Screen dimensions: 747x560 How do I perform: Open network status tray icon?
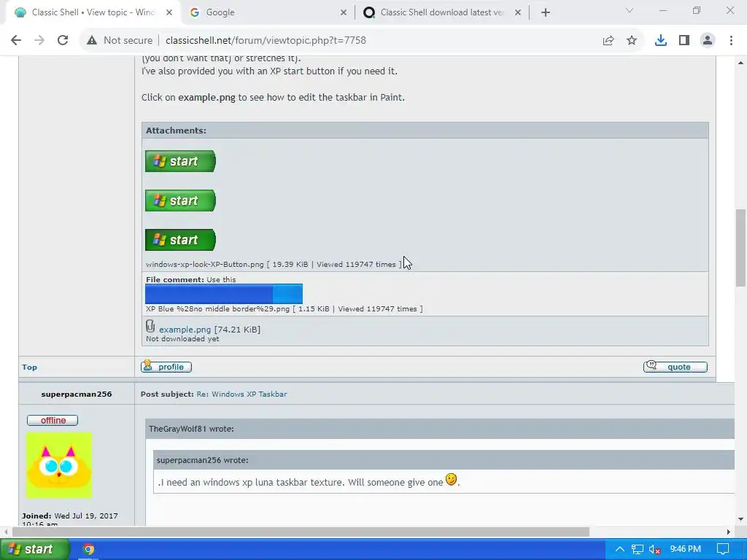(638, 550)
